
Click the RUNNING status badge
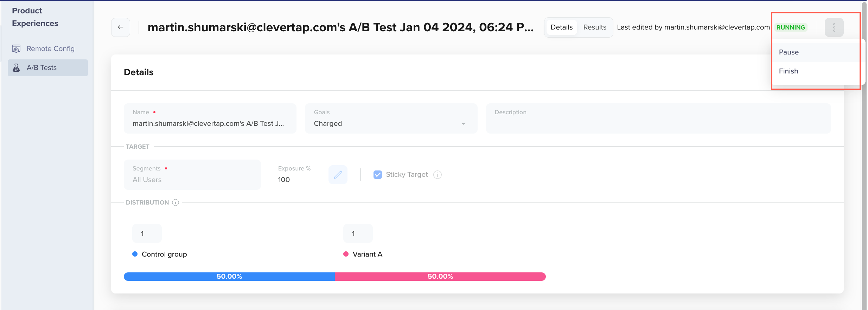[x=790, y=27]
